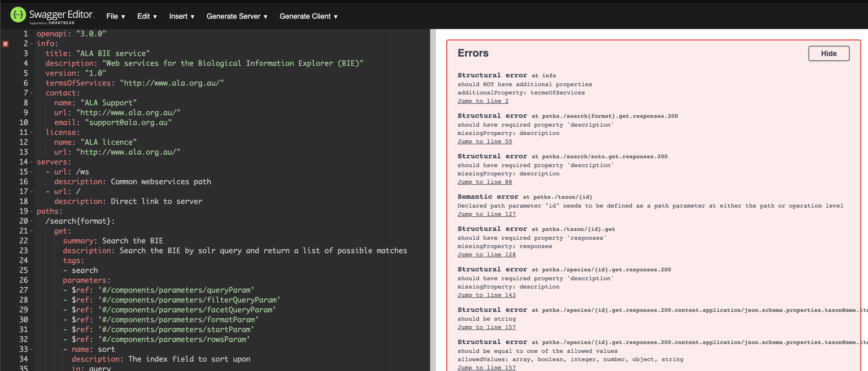Hide the Errors panel
This screenshot has width=868, height=371.
point(829,53)
